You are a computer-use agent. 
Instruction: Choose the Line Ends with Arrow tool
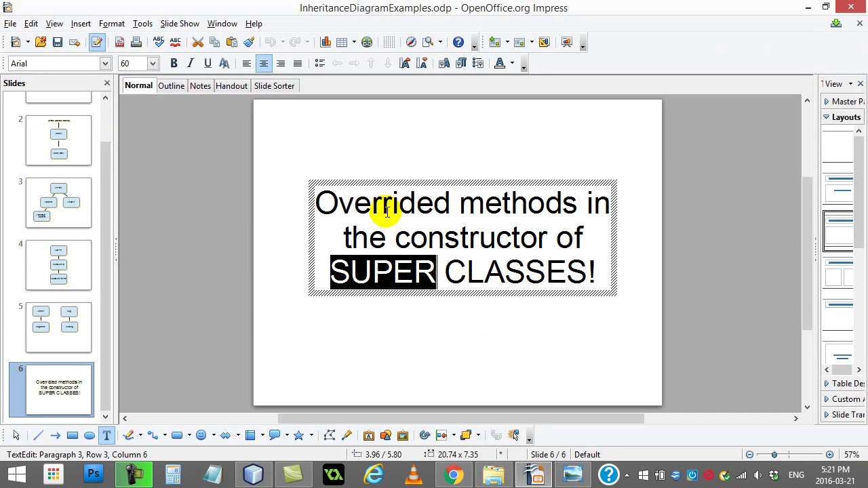point(55,435)
